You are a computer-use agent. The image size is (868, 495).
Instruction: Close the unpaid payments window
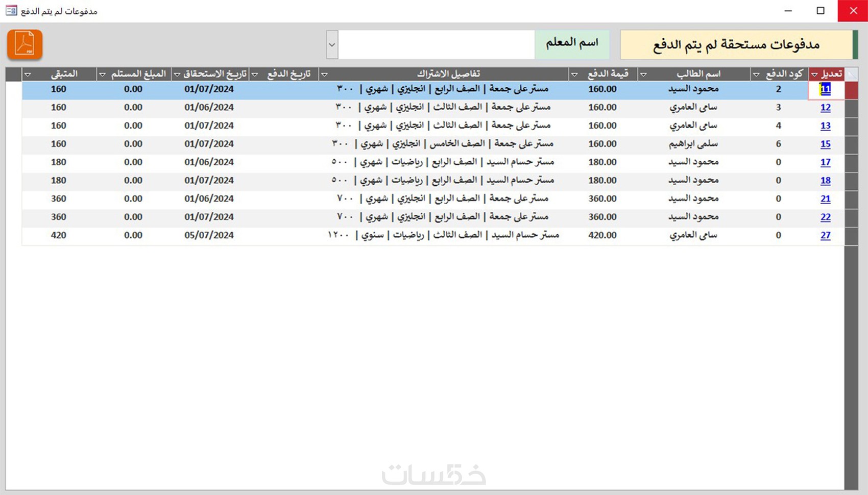click(853, 11)
